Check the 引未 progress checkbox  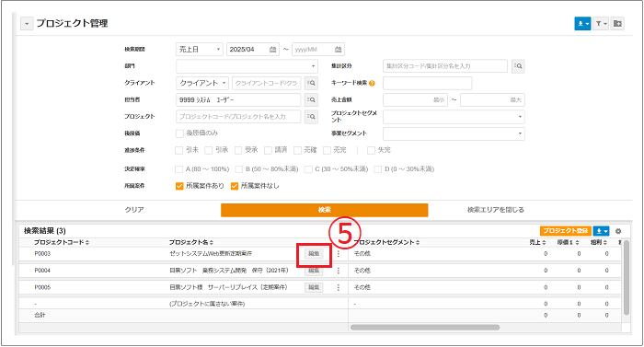coord(179,150)
